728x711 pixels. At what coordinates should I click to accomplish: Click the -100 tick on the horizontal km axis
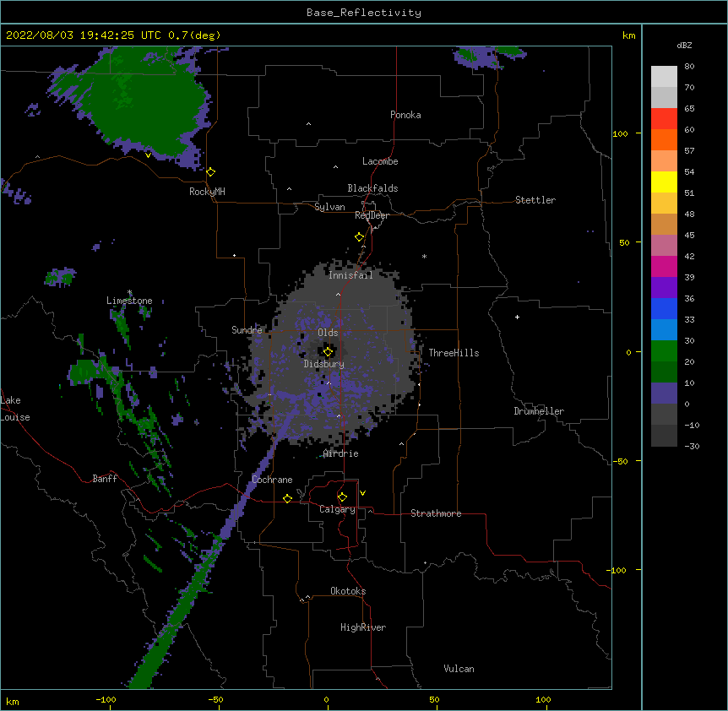pyautogui.click(x=106, y=699)
